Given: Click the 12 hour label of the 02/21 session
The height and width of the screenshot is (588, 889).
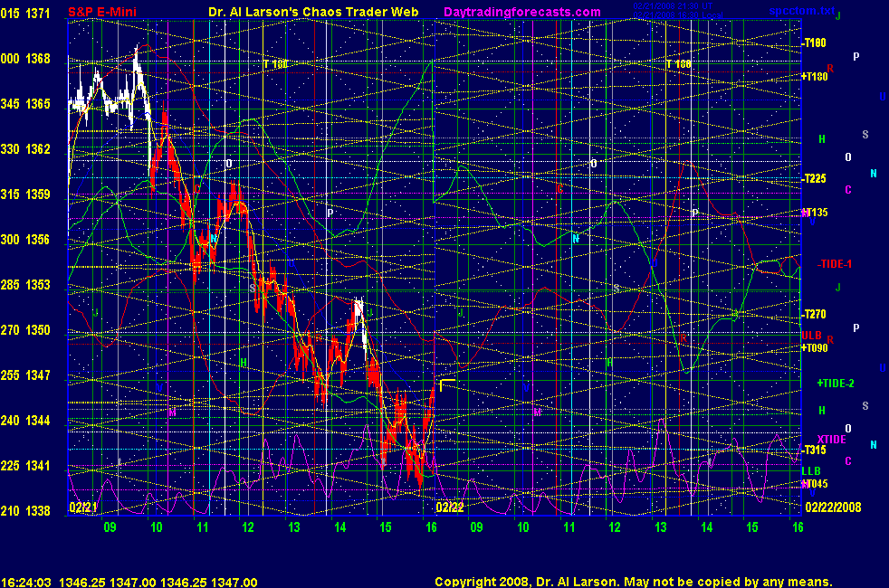Looking at the screenshot, I should 248,527.
